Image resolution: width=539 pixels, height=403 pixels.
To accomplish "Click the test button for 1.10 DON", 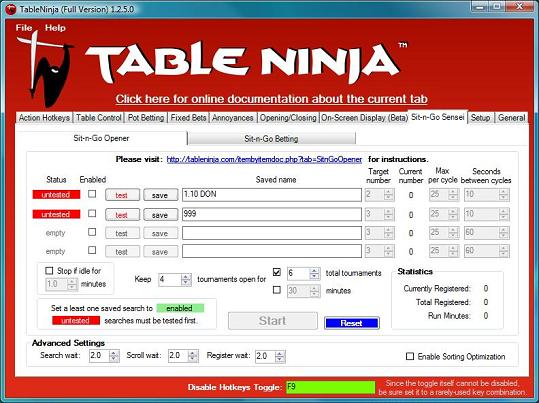I will (x=122, y=195).
